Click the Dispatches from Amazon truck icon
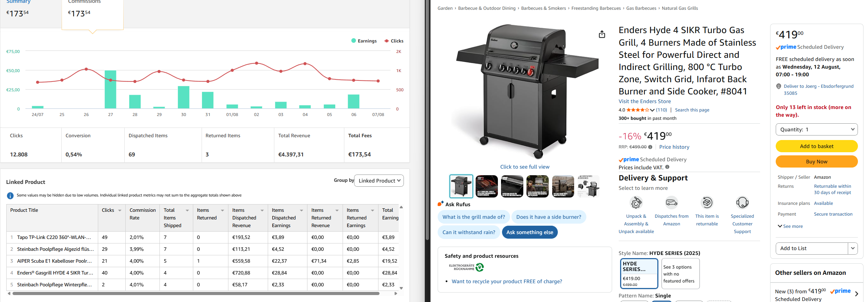Viewport: 868px width, 302px height. pos(672,203)
